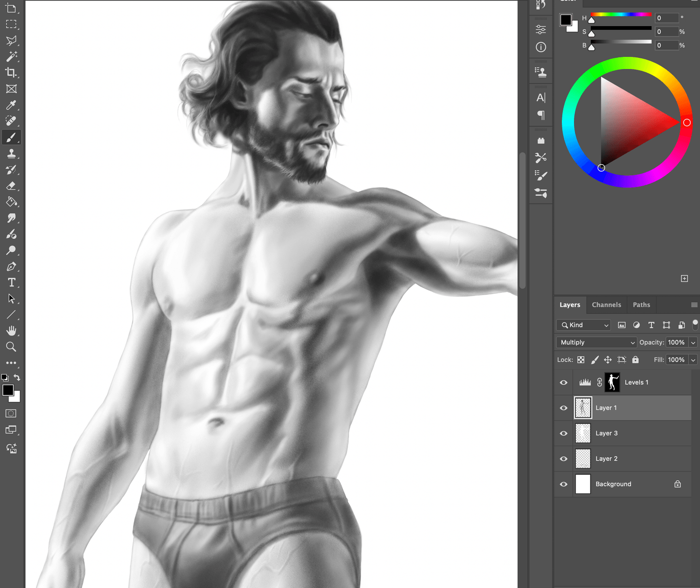Activate the Hand tool
This screenshot has height=588, width=700.
pyautogui.click(x=11, y=331)
